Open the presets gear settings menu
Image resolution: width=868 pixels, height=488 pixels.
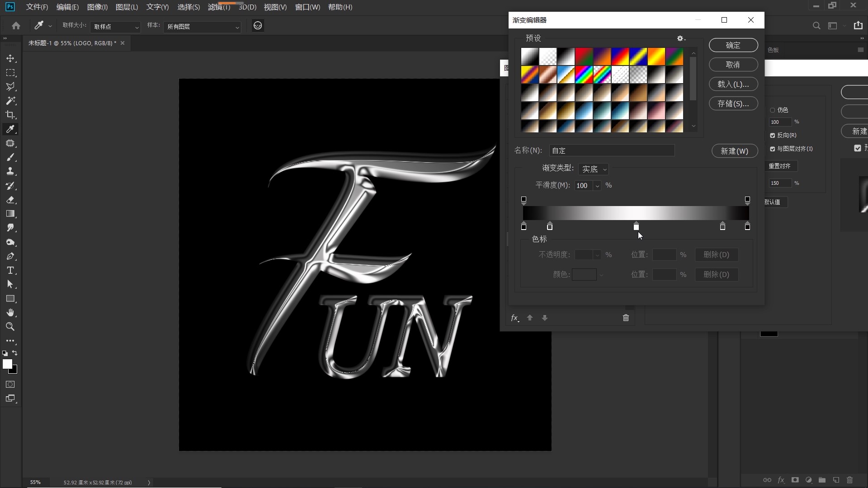tap(680, 38)
